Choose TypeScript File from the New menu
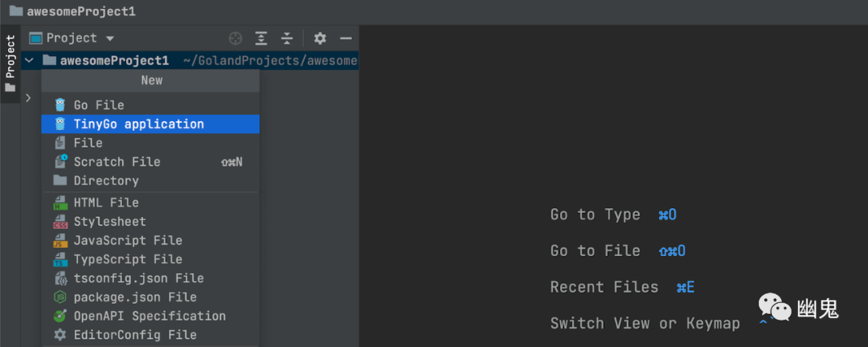The height and width of the screenshot is (347, 868). click(128, 259)
